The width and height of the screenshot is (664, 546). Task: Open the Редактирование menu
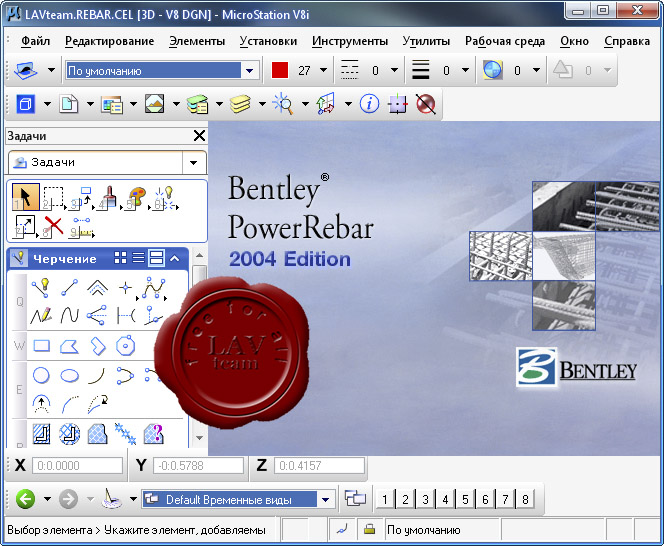(109, 41)
